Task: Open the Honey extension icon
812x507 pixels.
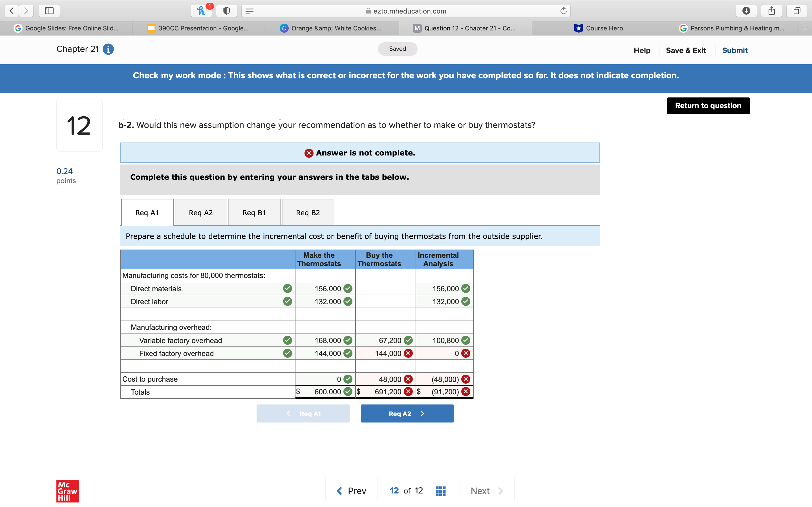Action: pos(201,10)
